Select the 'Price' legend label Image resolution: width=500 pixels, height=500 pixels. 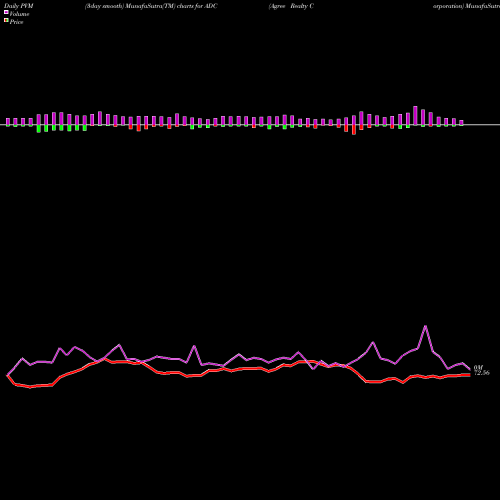coord(16,22)
